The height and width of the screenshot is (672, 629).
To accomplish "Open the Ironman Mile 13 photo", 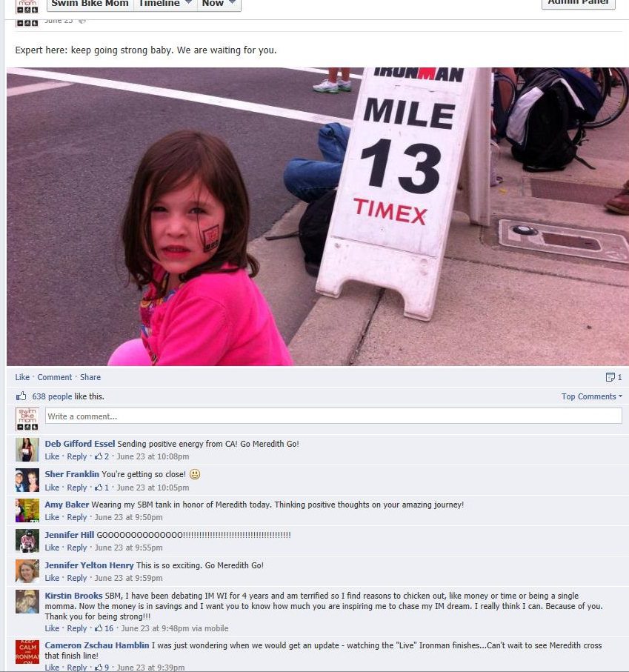I will point(318,216).
